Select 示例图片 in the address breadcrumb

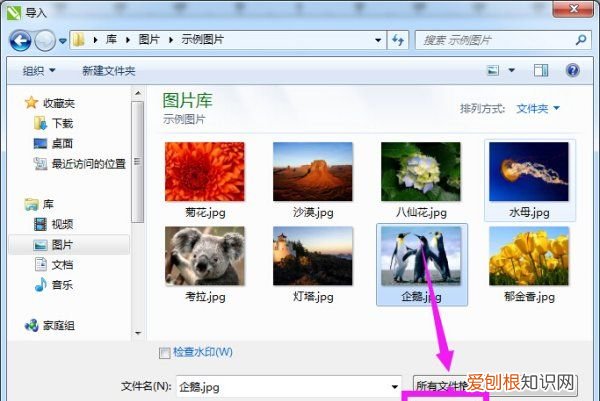tap(202, 39)
